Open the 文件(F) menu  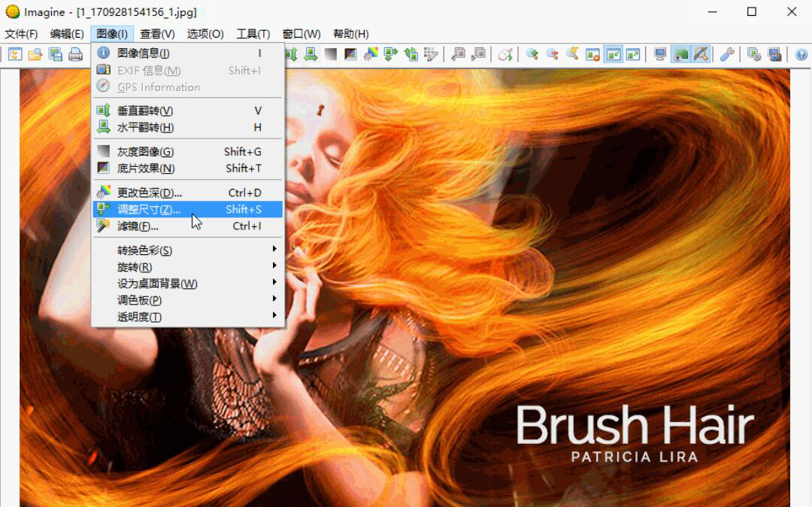point(21,34)
